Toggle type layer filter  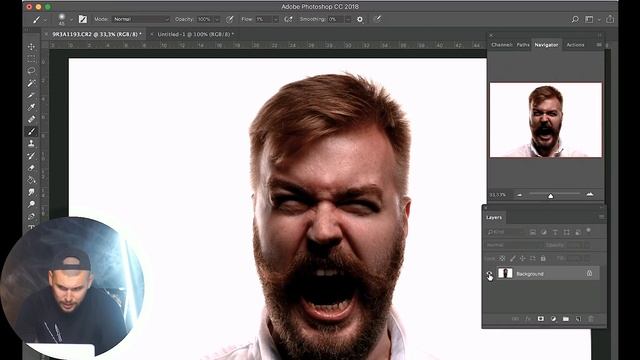[555, 232]
